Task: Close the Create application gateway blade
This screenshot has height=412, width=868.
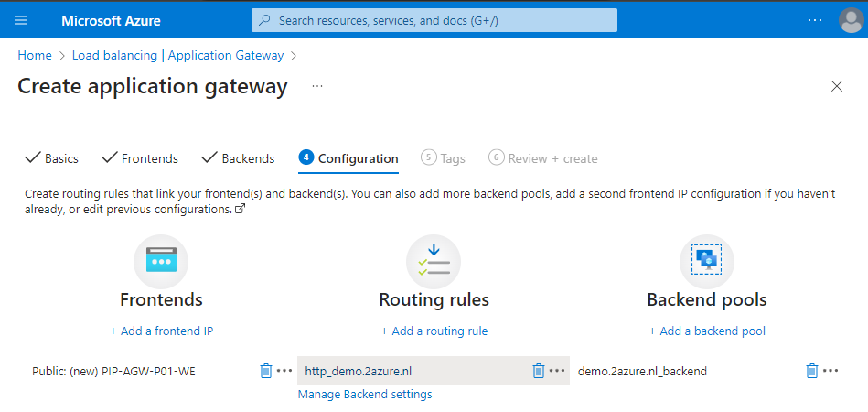Action: [x=837, y=86]
